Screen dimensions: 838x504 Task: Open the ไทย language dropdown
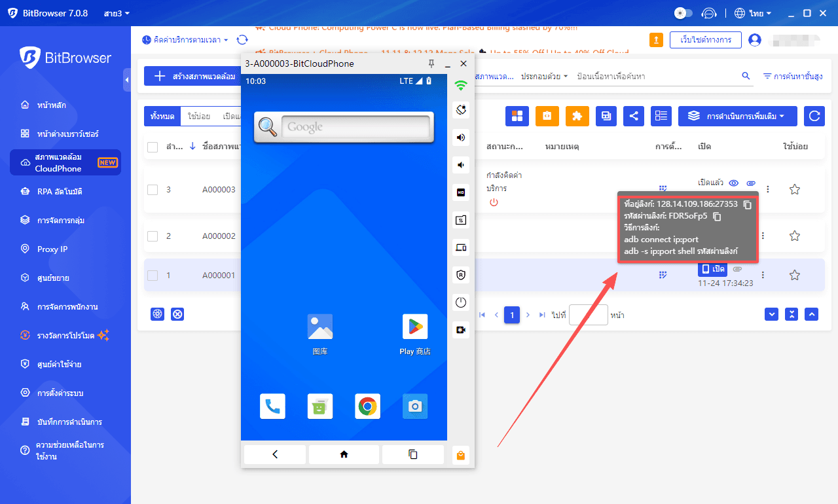point(753,13)
